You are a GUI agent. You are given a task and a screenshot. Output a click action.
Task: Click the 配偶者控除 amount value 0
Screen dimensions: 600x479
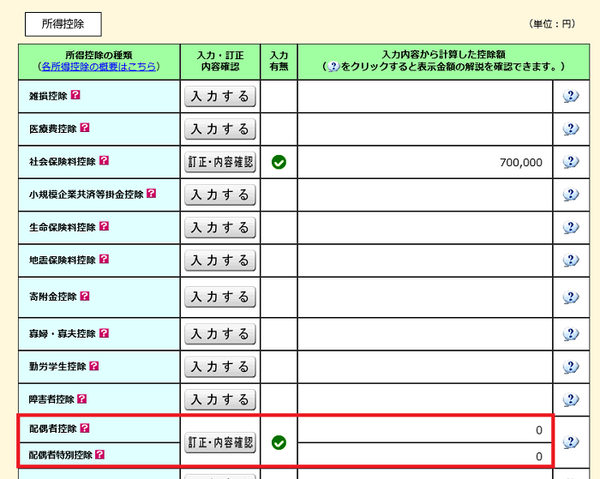539,430
